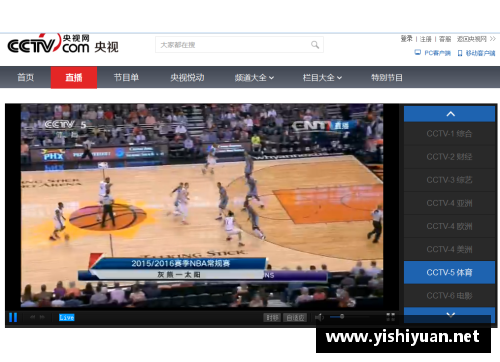Image resolution: width=500 pixels, height=362 pixels.
Task: Toggle the Live indicator in player
Action: [67, 317]
